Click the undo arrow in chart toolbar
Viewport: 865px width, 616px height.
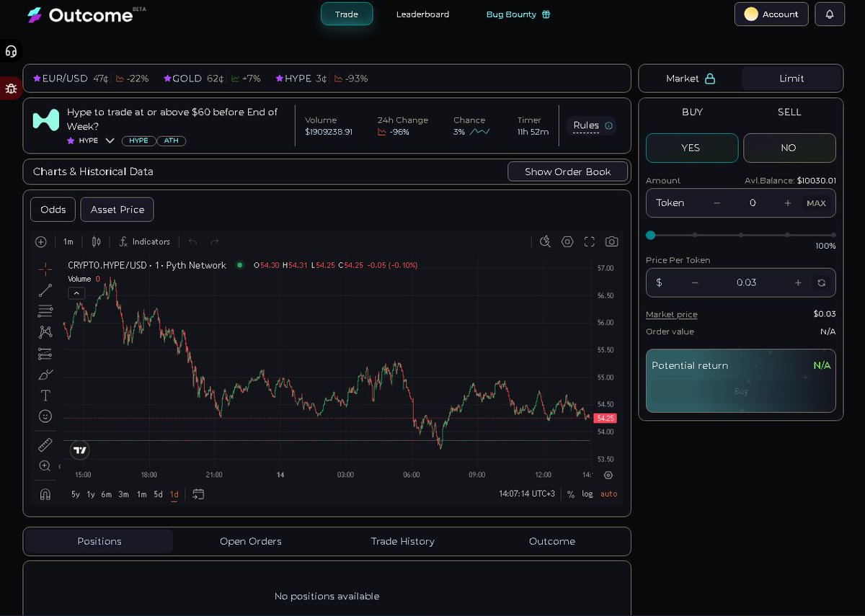[x=192, y=242]
